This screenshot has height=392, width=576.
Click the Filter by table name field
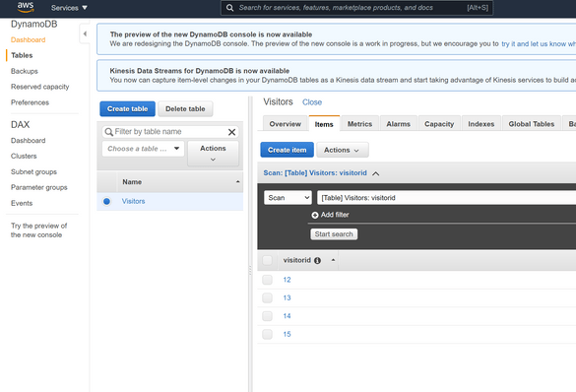(x=170, y=132)
